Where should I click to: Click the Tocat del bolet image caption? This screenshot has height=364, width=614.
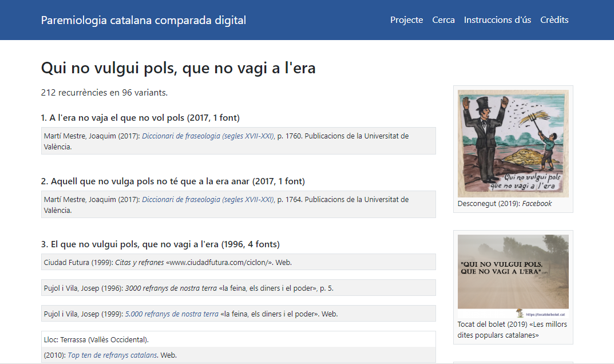tap(512, 330)
